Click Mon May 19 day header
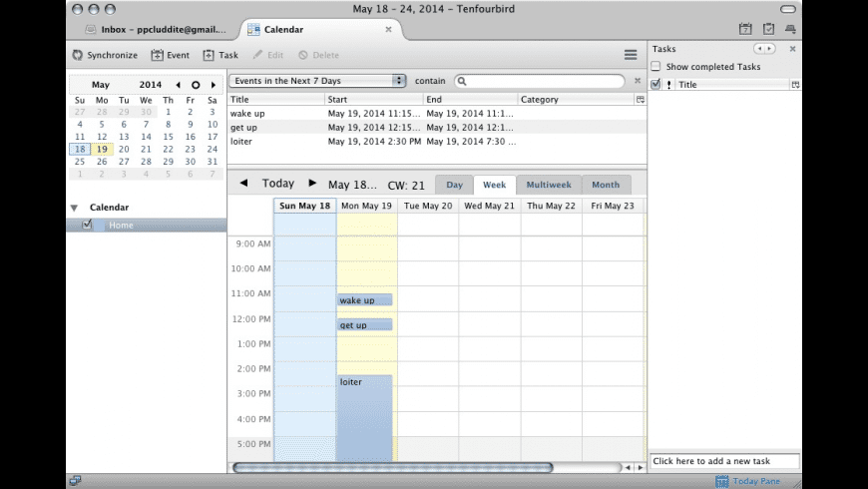The height and width of the screenshot is (489, 868). (x=366, y=206)
